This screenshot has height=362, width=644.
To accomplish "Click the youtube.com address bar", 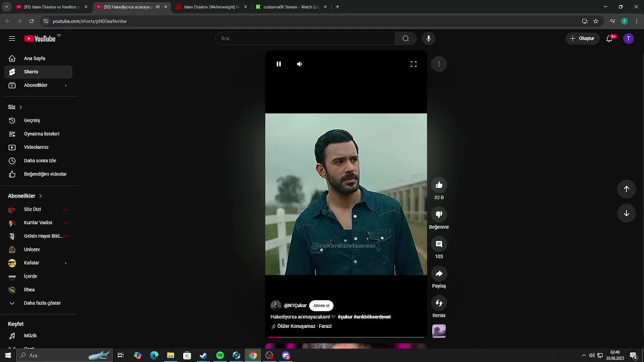I will click(312, 21).
